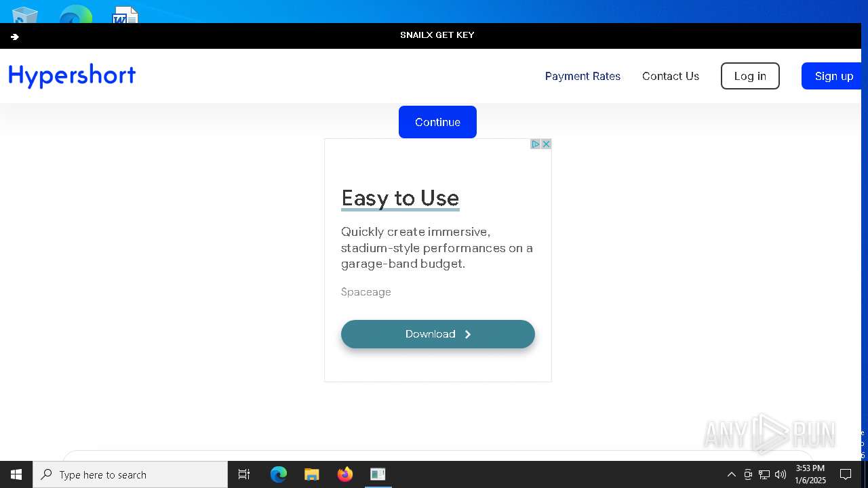Click the Word document desktop icon
868x488 pixels.
(x=125, y=15)
